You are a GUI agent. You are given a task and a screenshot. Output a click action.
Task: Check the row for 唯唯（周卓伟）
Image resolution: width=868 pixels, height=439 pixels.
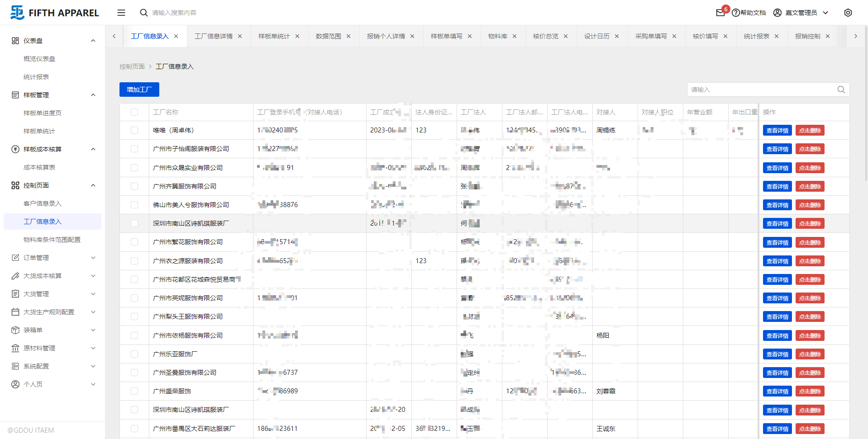click(x=134, y=130)
